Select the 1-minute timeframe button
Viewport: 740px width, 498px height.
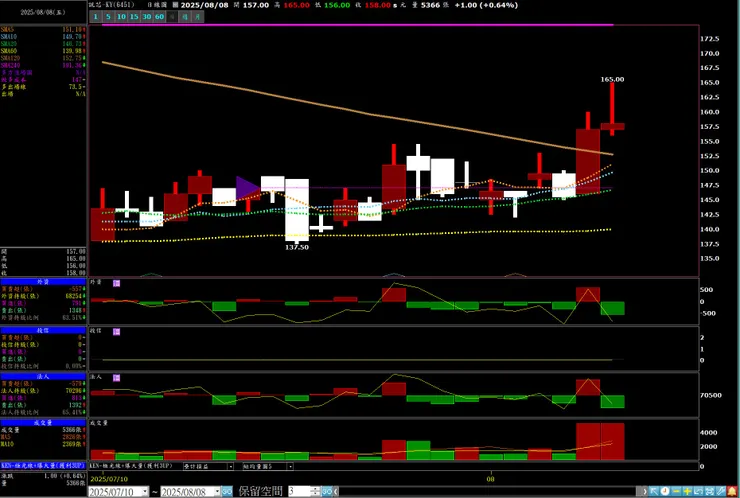(95, 17)
